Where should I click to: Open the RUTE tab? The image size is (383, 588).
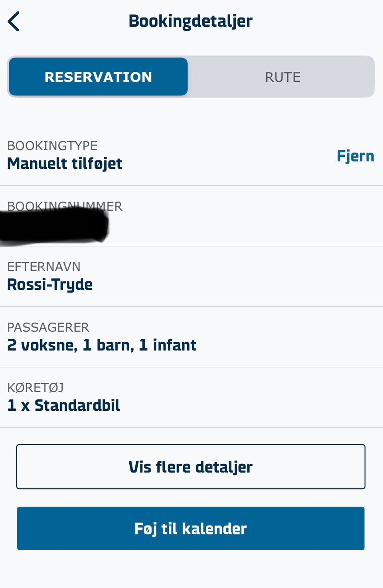(282, 77)
